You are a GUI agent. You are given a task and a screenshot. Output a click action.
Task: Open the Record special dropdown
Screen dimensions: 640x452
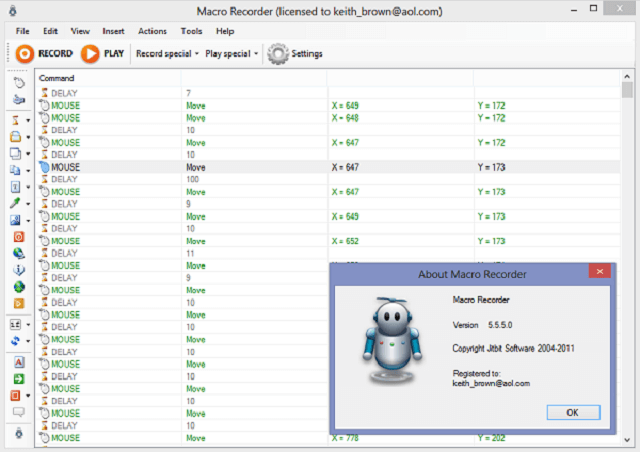tap(167, 53)
